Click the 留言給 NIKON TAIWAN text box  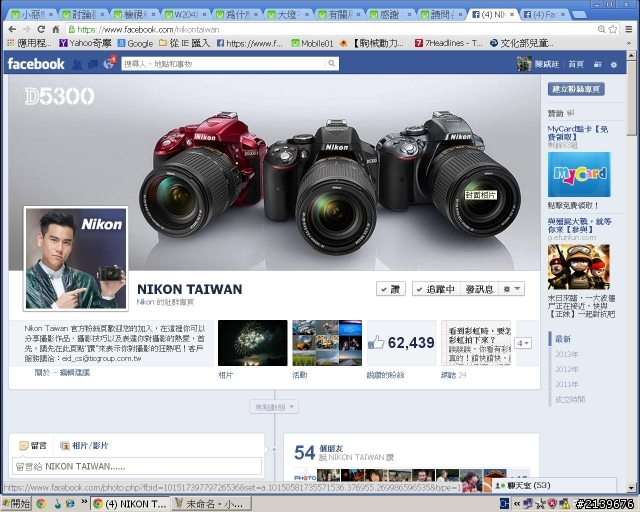click(x=137, y=466)
